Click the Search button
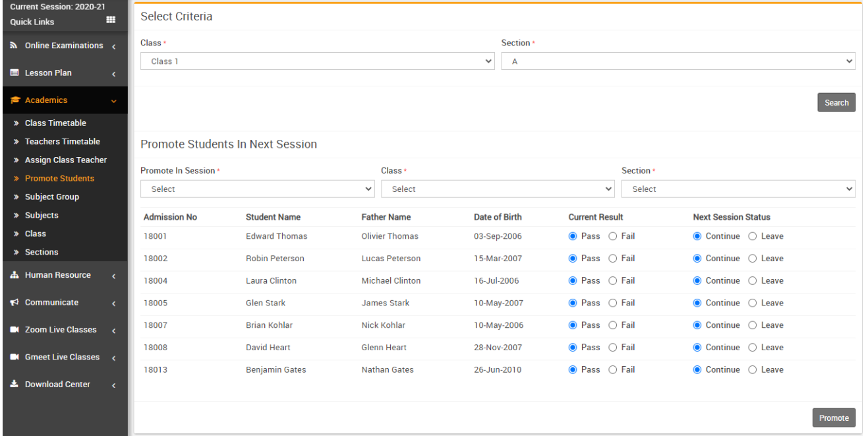 pos(836,103)
